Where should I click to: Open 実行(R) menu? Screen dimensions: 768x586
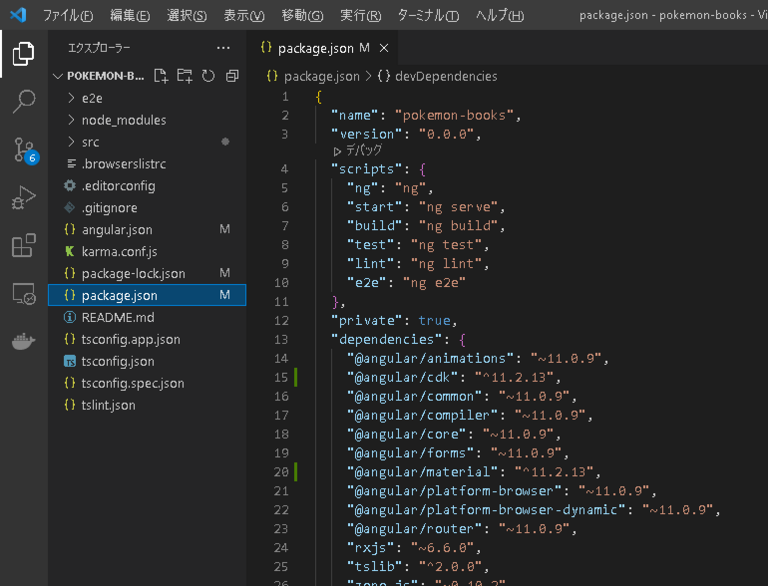tap(360, 15)
